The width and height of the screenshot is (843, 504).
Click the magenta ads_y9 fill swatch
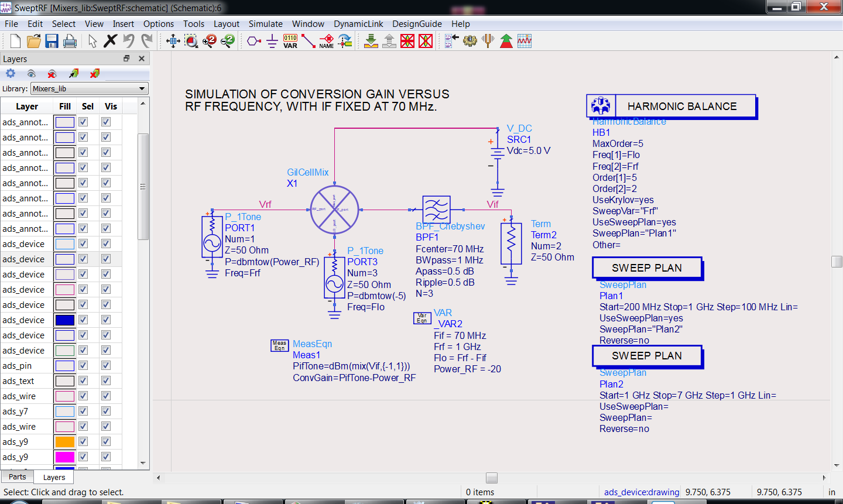tap(64, 457)
